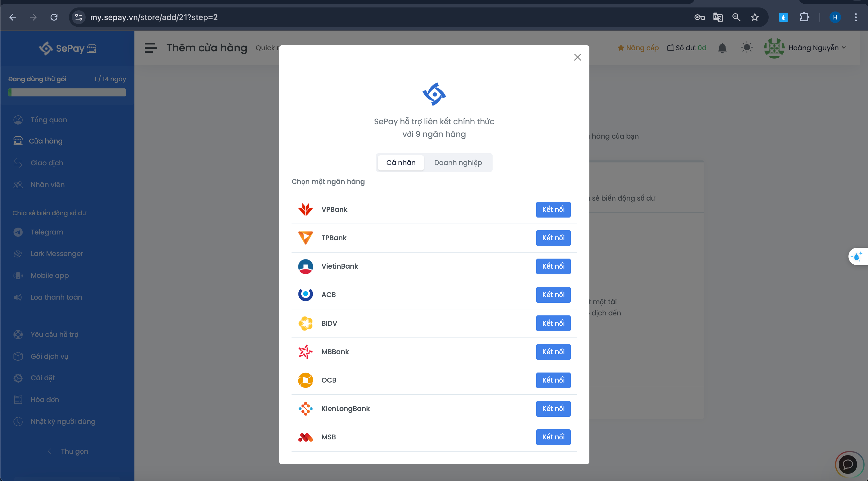The width and height of the screenshot is (868, 481).
Task: Click the OCB logo icon
Action: (305, 380)
